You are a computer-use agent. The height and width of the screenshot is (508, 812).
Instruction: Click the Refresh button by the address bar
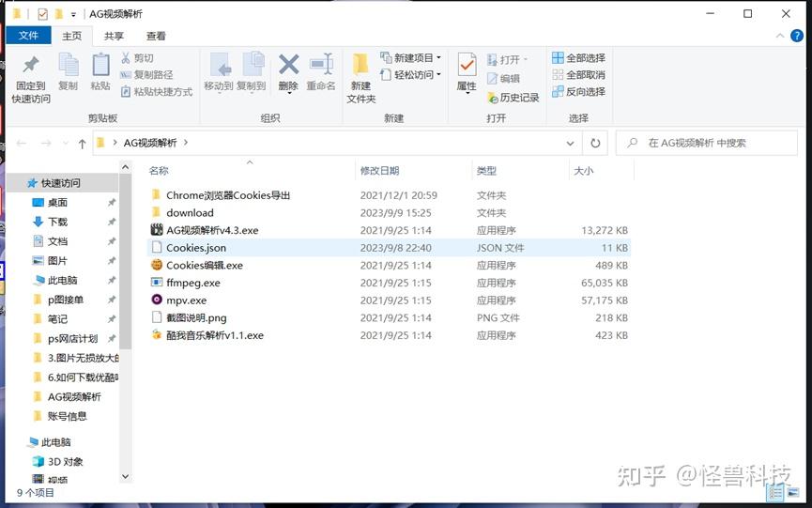595,143
